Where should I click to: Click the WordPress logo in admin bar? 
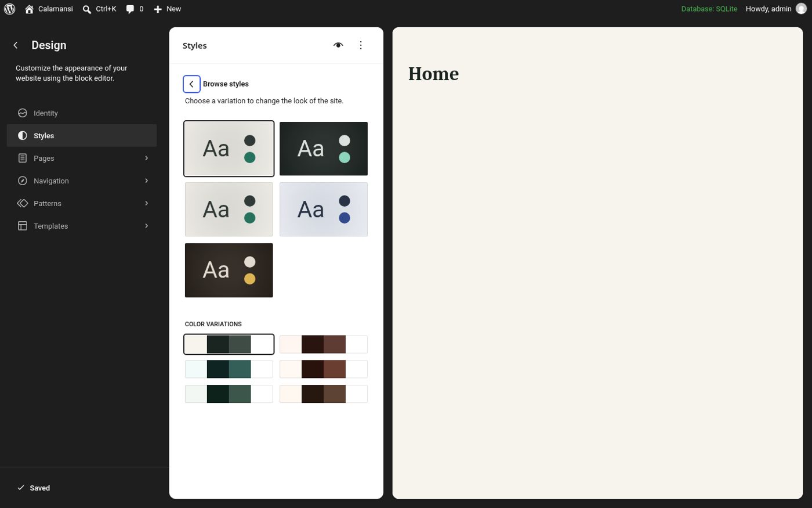point(9,9)
